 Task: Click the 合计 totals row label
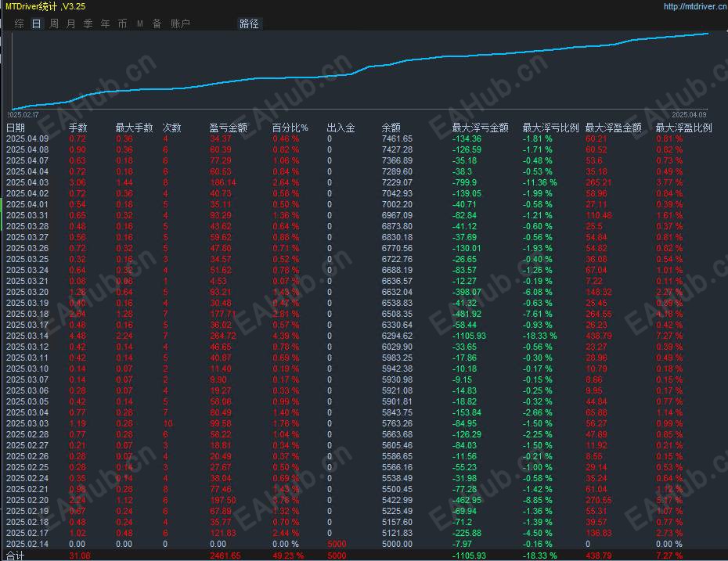[x=16, y=556]
